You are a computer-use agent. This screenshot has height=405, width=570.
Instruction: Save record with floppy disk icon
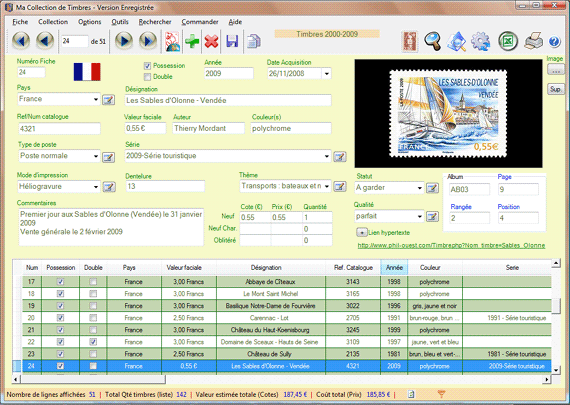[232, 41]
